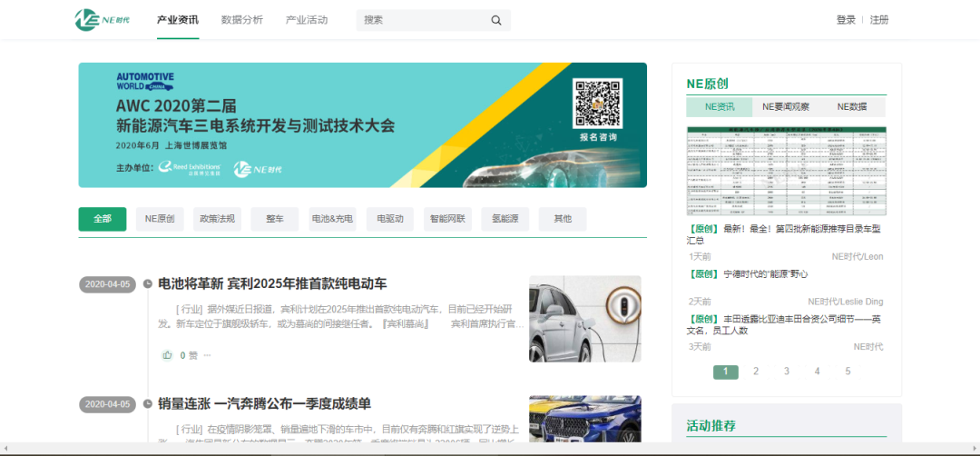The width and height of the screenshot is (980, 456).
Task: Switch to the NE要闻观察 sidebar tab
Action: point(786,107)
